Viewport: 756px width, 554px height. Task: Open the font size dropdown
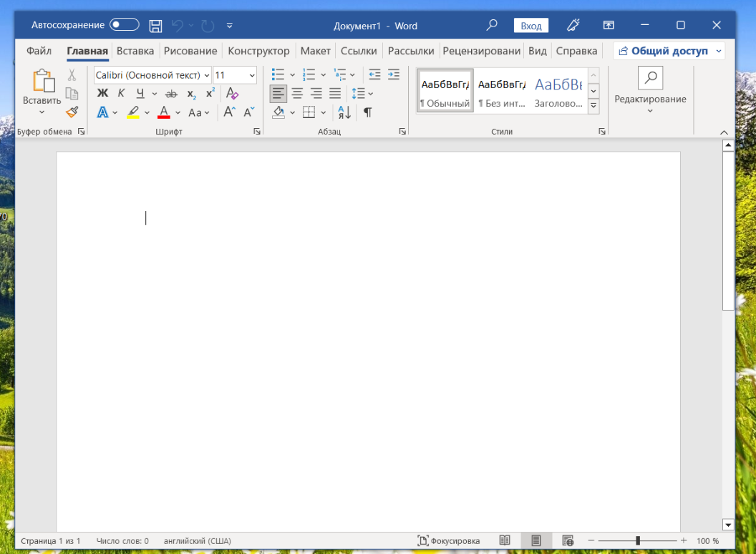coord(252,75)
